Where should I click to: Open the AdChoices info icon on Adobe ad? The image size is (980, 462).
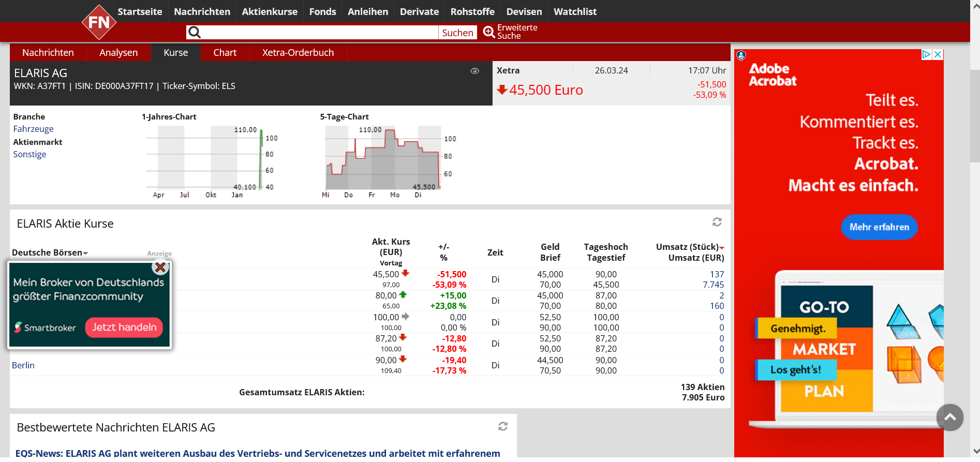[926, 55]
